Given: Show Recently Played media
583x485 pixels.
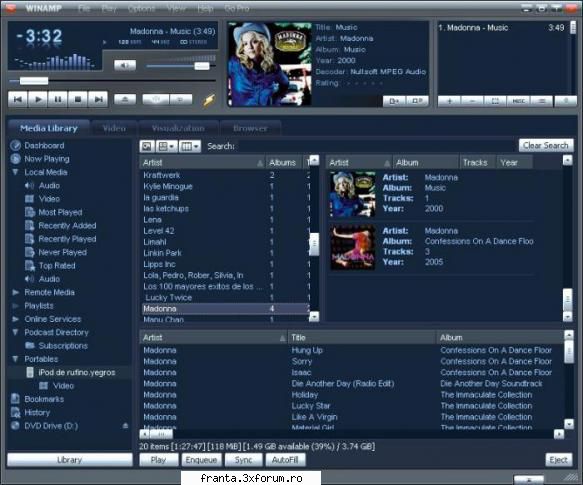Looking at the screenshot, I should [67, 239].
